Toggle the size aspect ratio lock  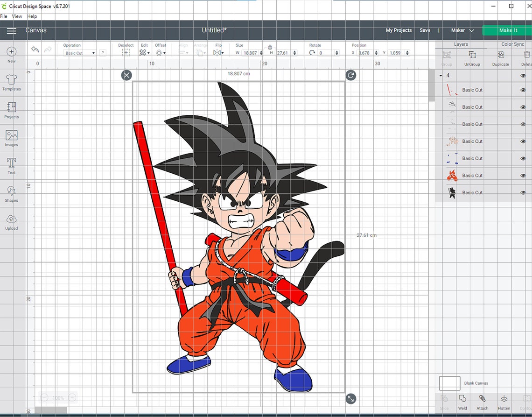pyautogui.click(x=270, y=47)
